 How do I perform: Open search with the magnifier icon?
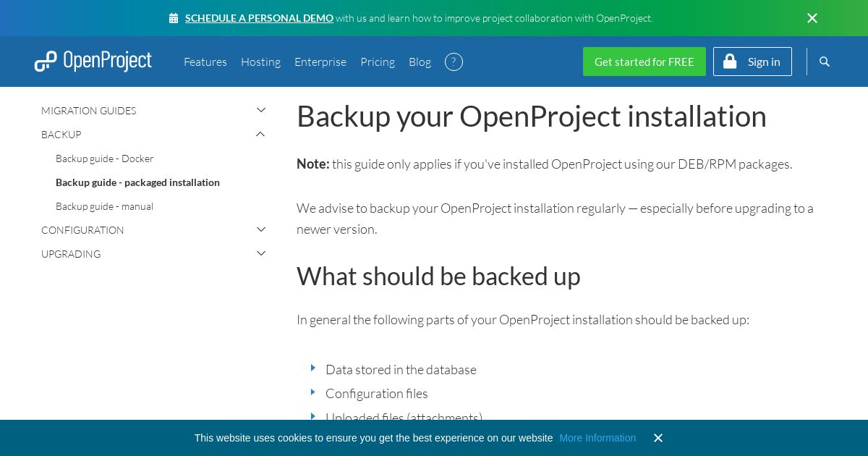click(825, 62)
